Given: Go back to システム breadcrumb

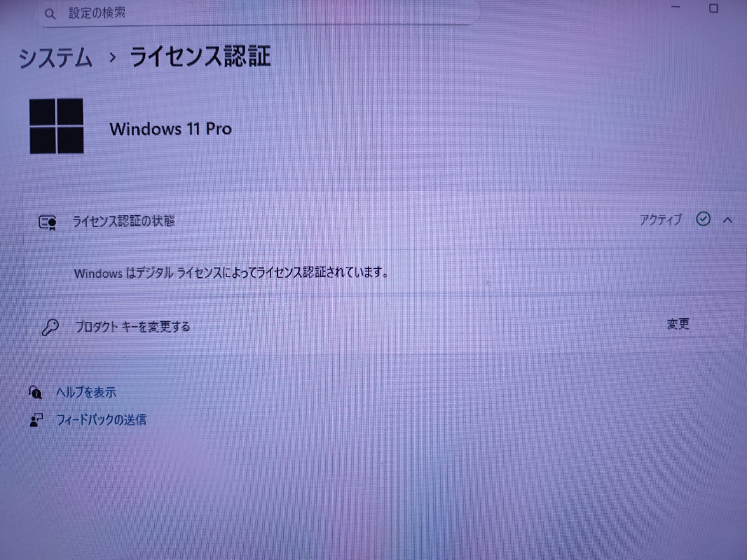Looking at the screenshot, I should [55, 58].
